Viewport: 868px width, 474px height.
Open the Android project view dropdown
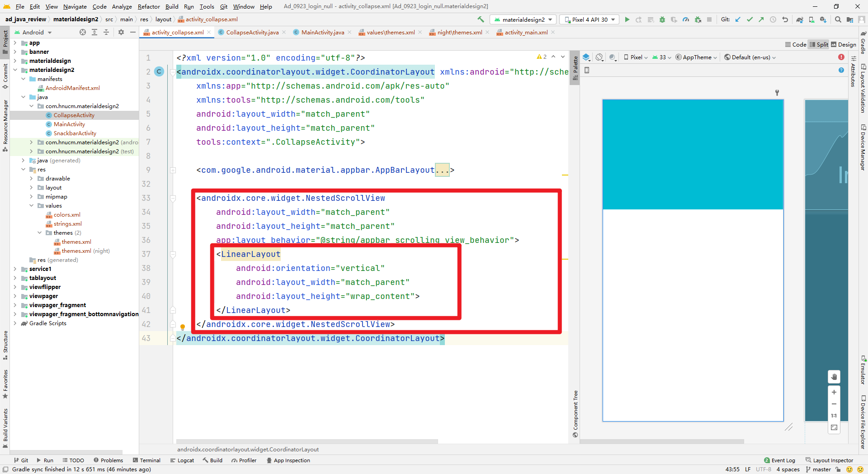click(x=33, y=32)
